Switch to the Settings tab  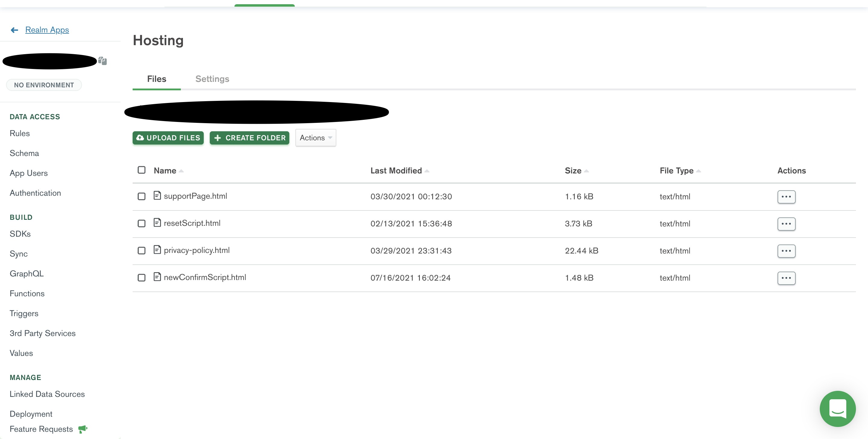pos(212,79)
